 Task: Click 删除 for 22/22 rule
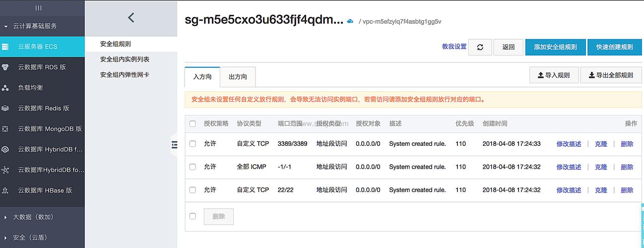[627, 190]
